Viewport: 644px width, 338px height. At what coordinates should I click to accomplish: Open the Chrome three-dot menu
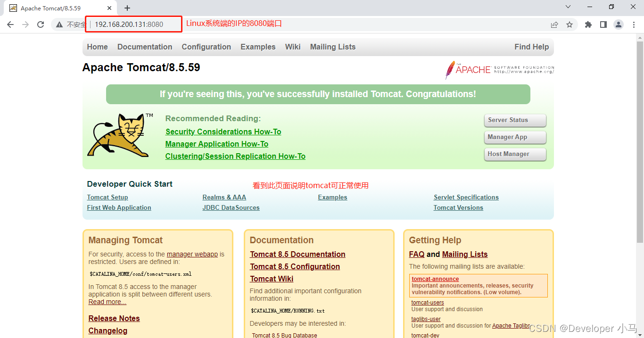(x=634, y=25)
